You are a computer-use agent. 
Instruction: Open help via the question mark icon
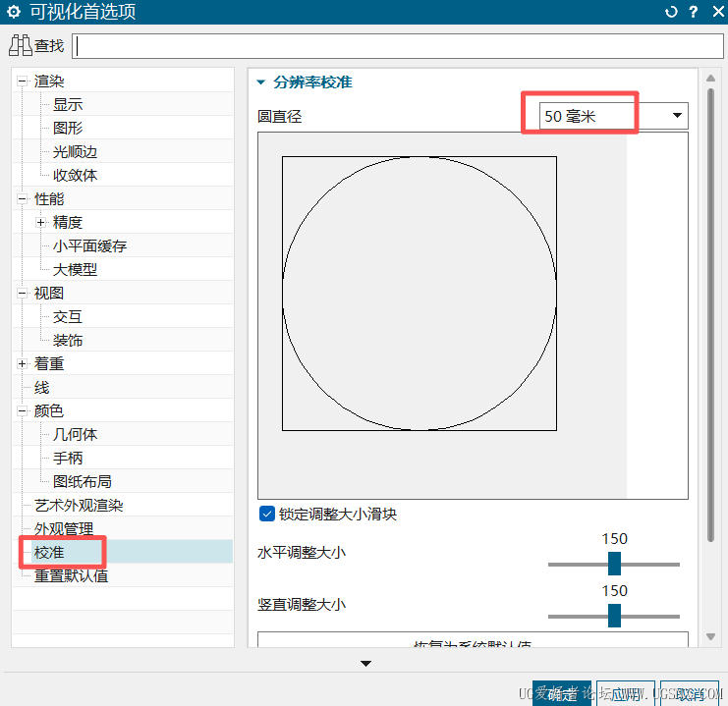[694, 12]
